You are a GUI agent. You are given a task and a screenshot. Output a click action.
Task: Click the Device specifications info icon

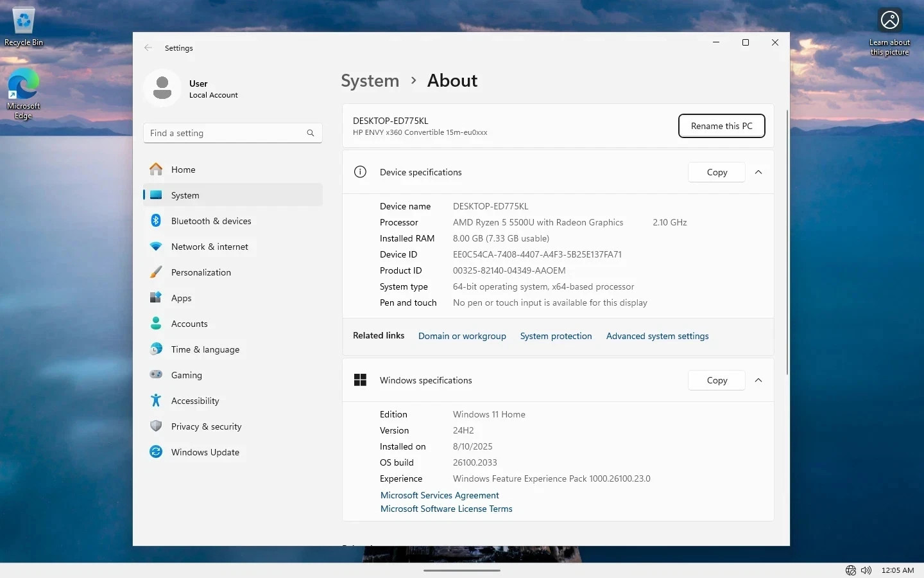[361, 171]
